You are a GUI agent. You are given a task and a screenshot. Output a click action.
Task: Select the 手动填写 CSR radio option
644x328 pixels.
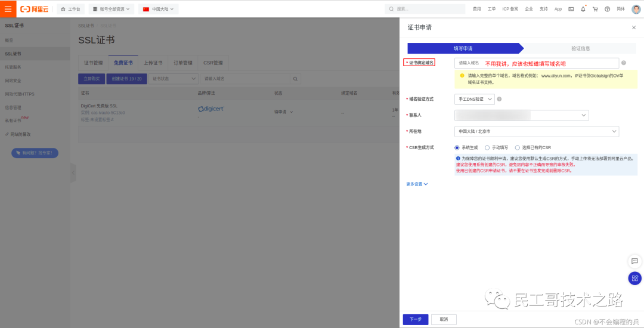[x=487, y=147]
